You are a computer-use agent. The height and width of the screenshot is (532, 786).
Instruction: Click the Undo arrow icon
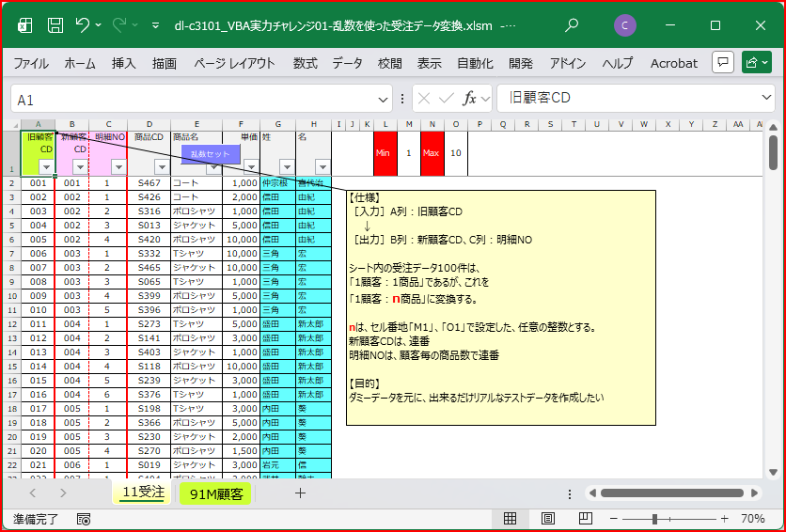tap(84, 25)
